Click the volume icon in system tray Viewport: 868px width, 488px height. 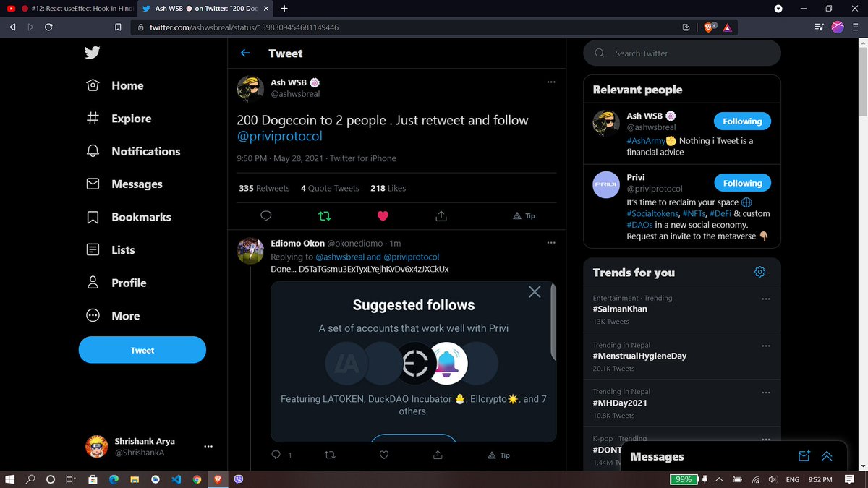point(773,479)
